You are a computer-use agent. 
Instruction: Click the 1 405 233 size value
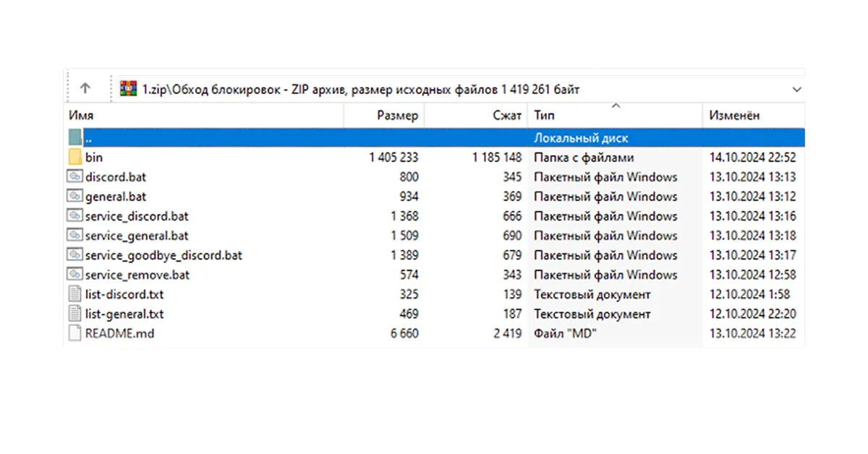(393, 157)
